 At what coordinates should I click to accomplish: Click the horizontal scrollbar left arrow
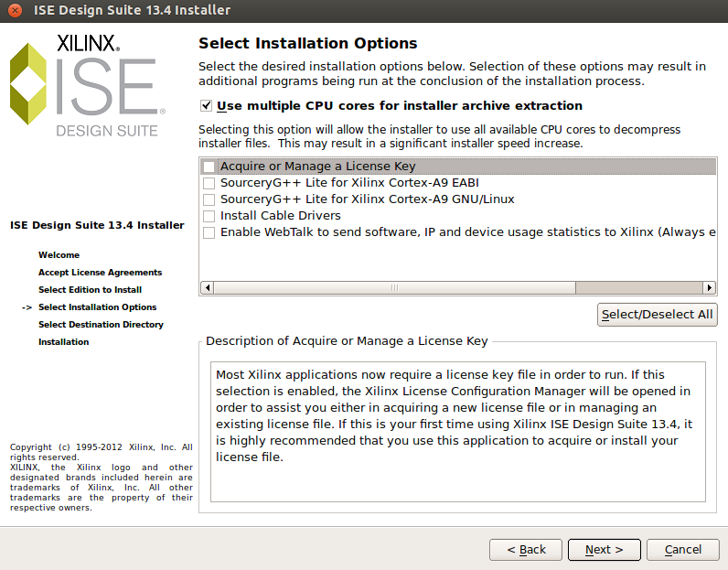point(206,287)
